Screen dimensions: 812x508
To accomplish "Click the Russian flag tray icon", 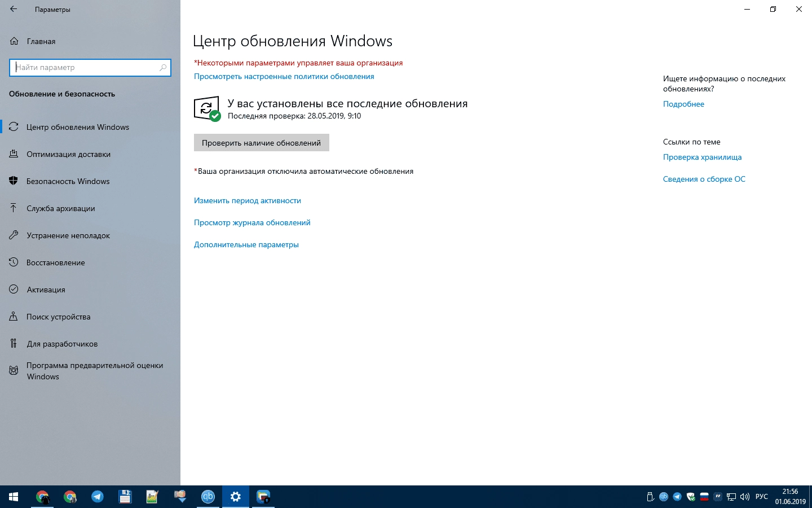I will [x=704, y=497].
